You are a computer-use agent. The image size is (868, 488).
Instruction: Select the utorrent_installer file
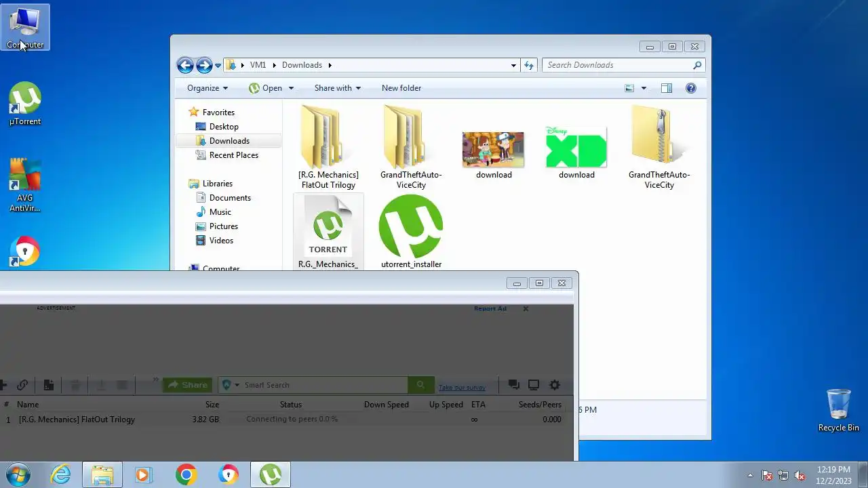click(411, 232)
